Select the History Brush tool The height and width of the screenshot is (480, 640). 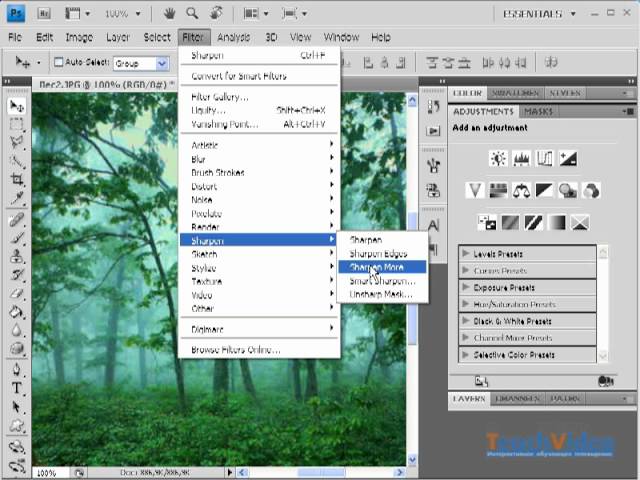[x=16, y=275]
